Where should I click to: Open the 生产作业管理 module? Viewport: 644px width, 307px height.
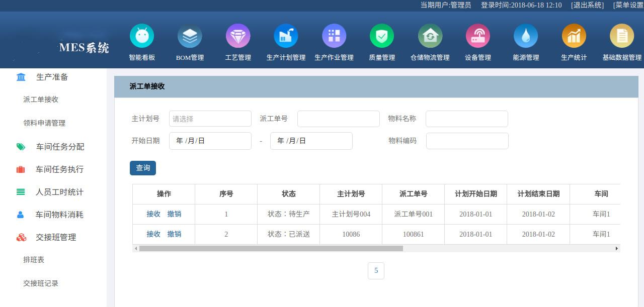coord(334,36)
